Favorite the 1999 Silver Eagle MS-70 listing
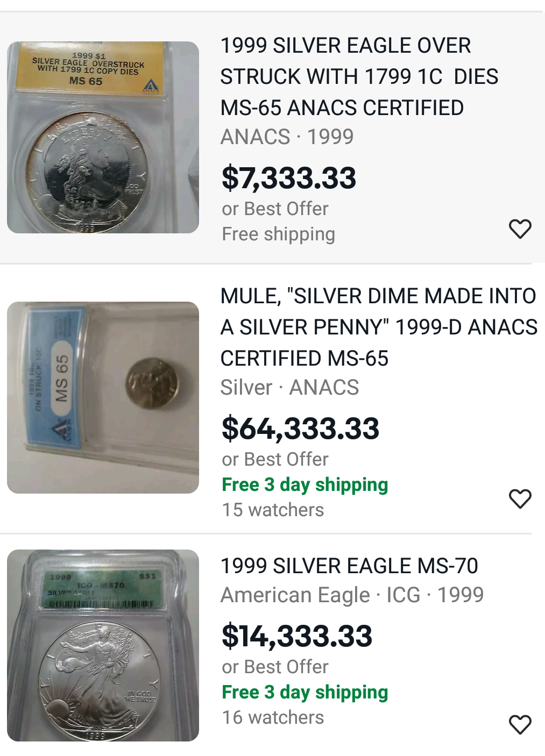Viewport: 545px width, 756px height. 520,725
